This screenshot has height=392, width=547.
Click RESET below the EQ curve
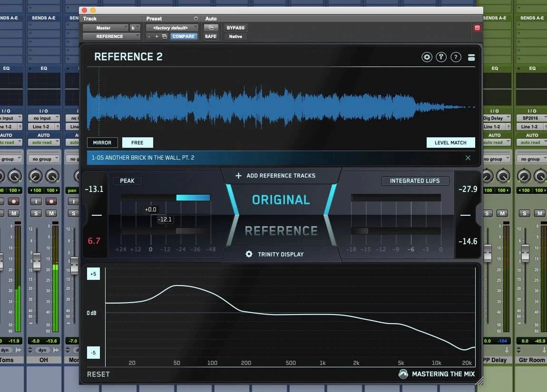[98, 374]
